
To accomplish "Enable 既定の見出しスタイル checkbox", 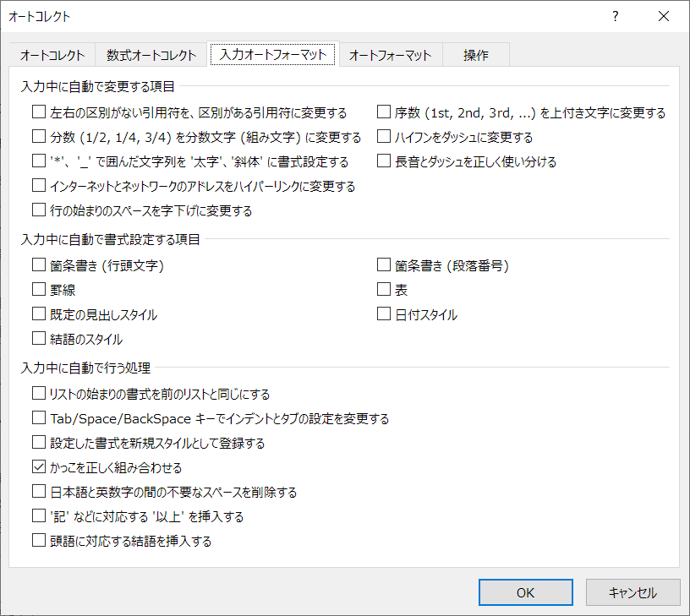I will tap(38, 314).
